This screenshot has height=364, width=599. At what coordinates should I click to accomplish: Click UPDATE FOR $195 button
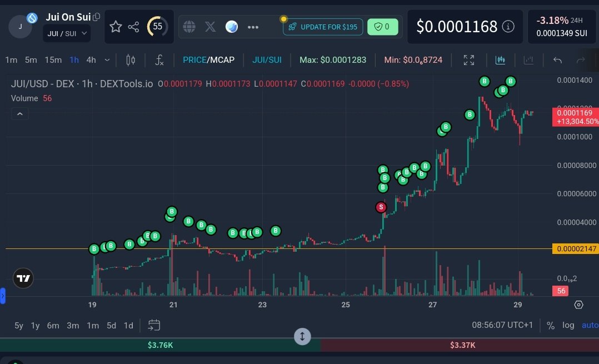[x=323, y=27]
